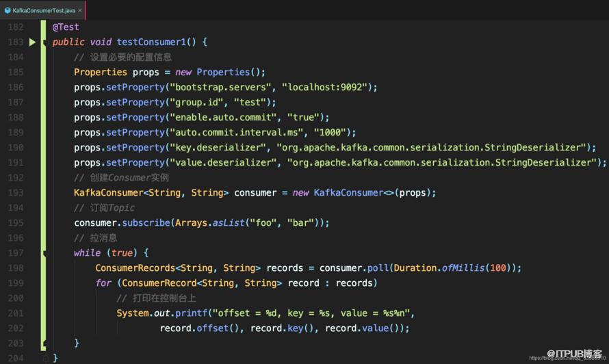Click the ConsumerRecords type on line 198
This screenshot has width=609, height=364.
point(135,268)
